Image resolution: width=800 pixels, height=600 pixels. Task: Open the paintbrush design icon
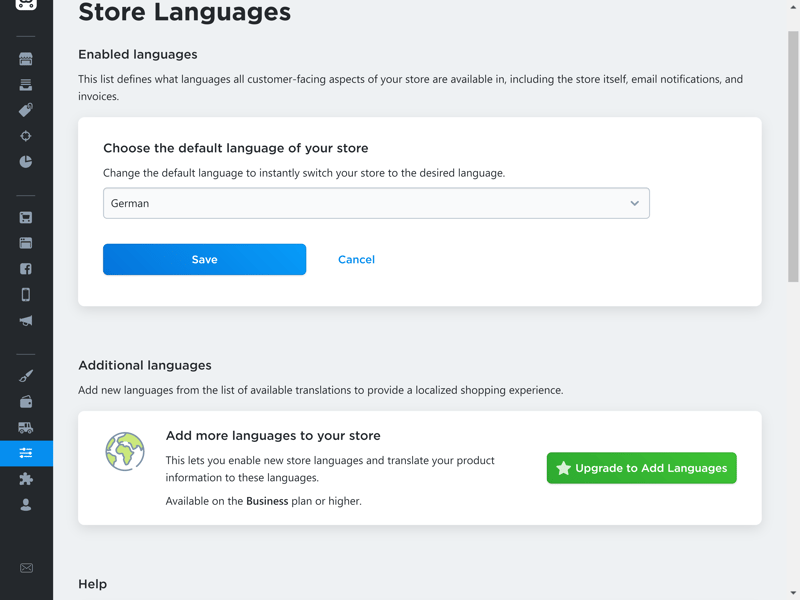(x=26, y=376)
